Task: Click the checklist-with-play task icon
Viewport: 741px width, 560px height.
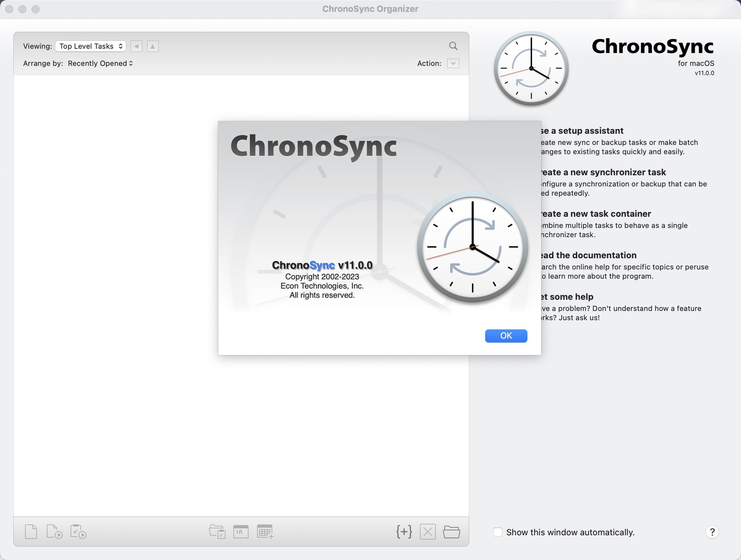Action: 78,531
